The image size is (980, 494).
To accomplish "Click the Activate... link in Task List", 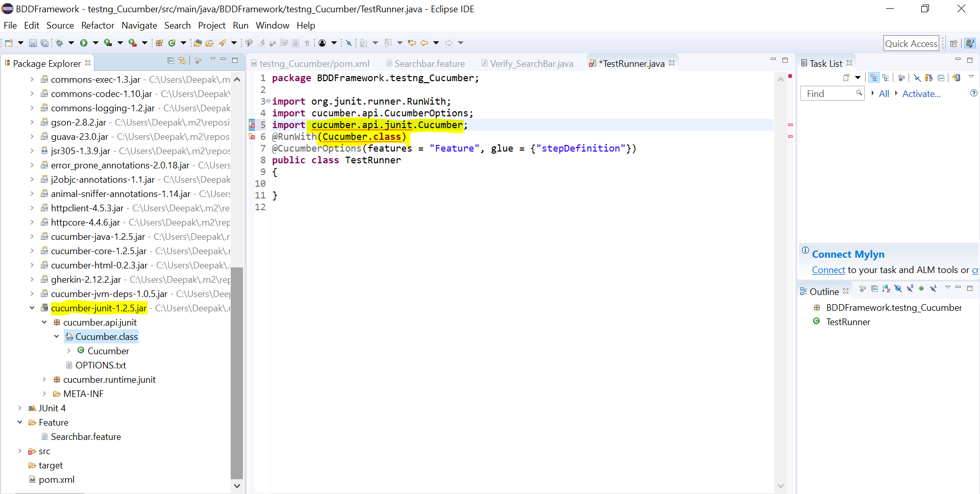I will coord(921,93).
